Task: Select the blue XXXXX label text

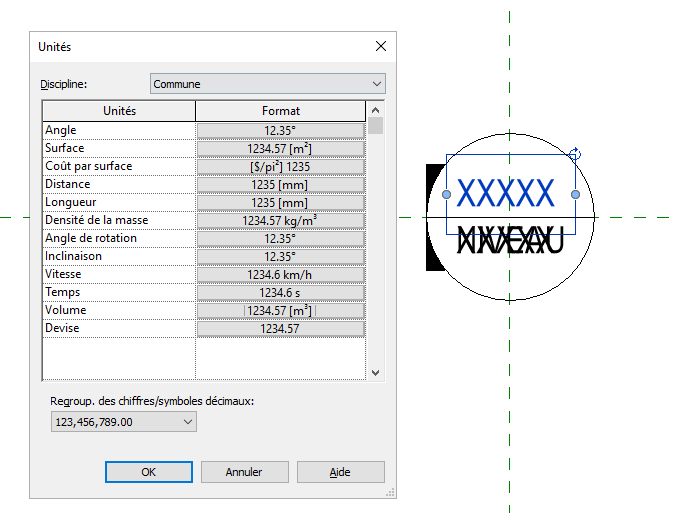Action: (506, 193)
